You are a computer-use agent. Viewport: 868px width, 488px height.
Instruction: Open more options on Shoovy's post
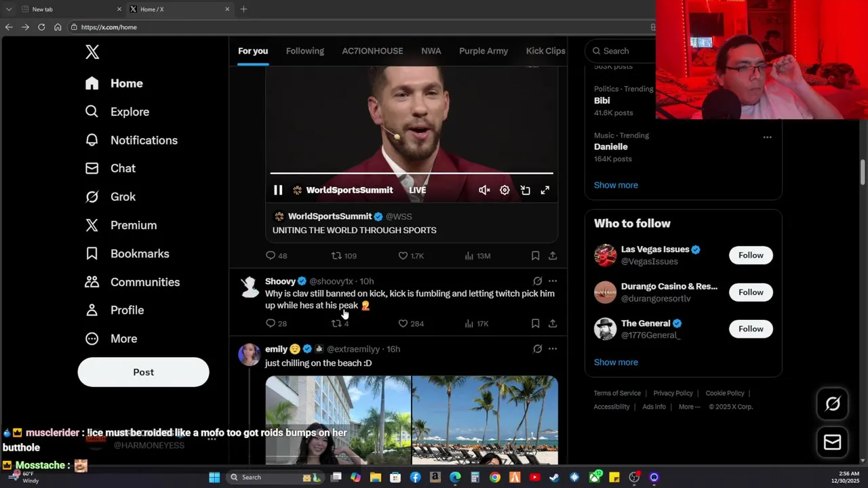(x=553, y=281)
